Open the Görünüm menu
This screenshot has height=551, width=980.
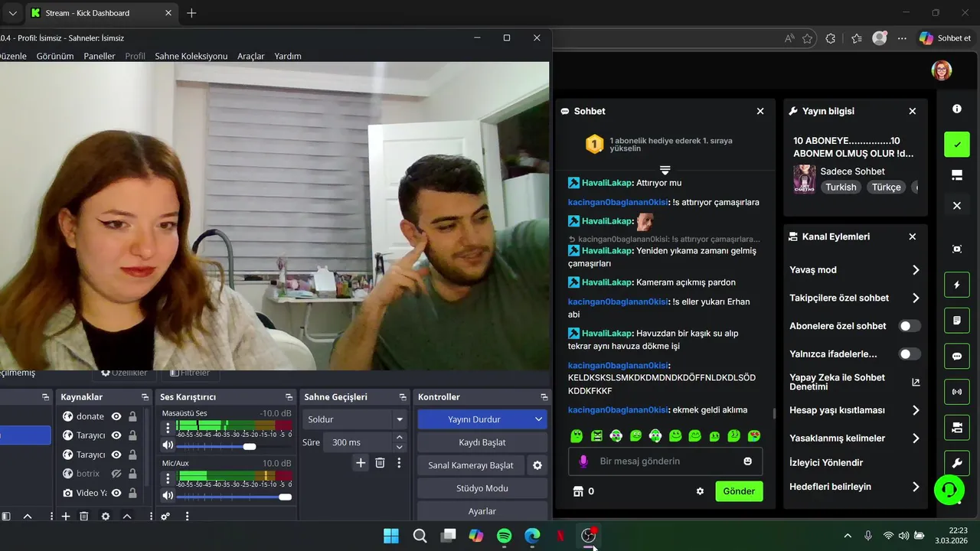pos(55,56)
